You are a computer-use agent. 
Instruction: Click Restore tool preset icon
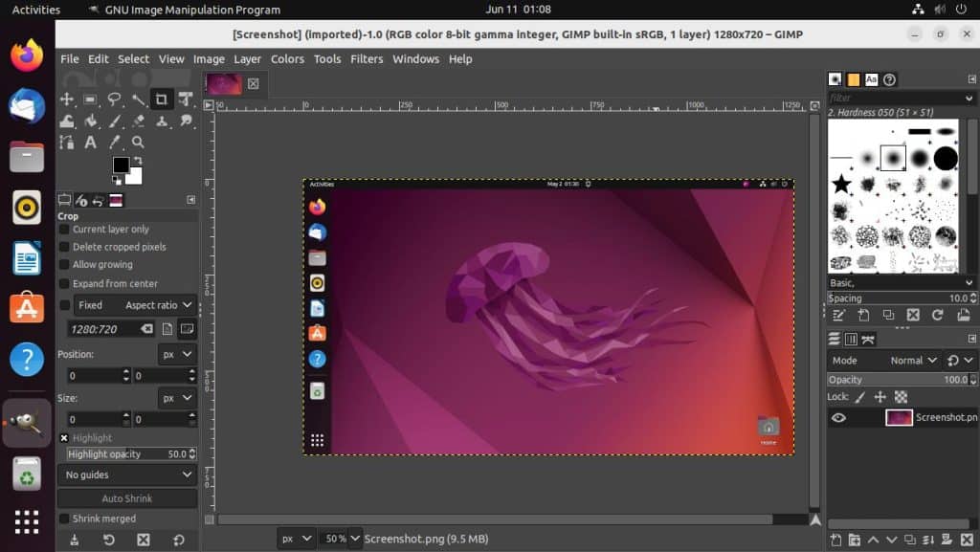(x=109, y=541)
